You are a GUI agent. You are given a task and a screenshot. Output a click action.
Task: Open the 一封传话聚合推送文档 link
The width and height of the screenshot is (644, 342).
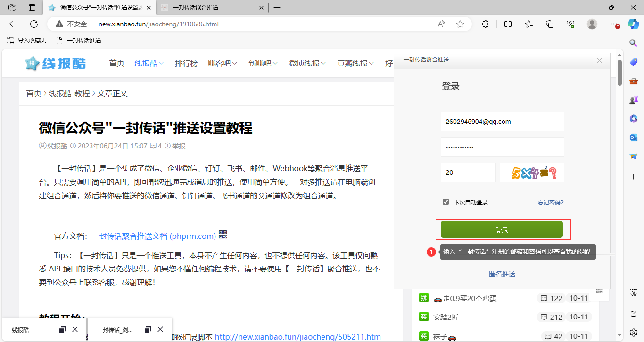[x=154, y=236]
